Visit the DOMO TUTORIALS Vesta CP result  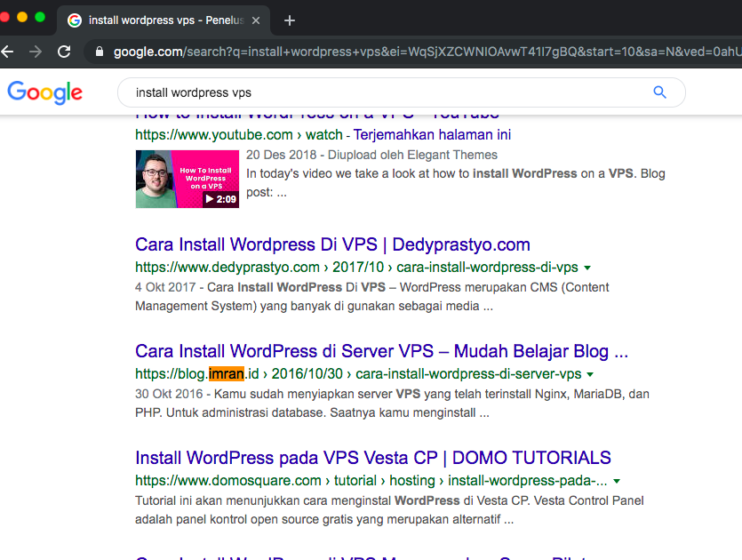(x=372, y=457)
